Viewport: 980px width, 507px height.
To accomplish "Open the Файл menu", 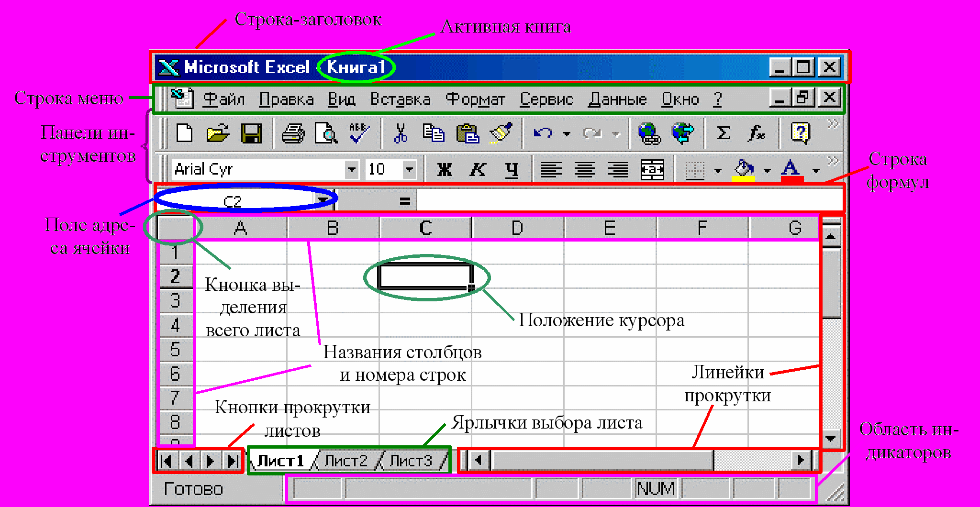I will click(x=223, y=99).
